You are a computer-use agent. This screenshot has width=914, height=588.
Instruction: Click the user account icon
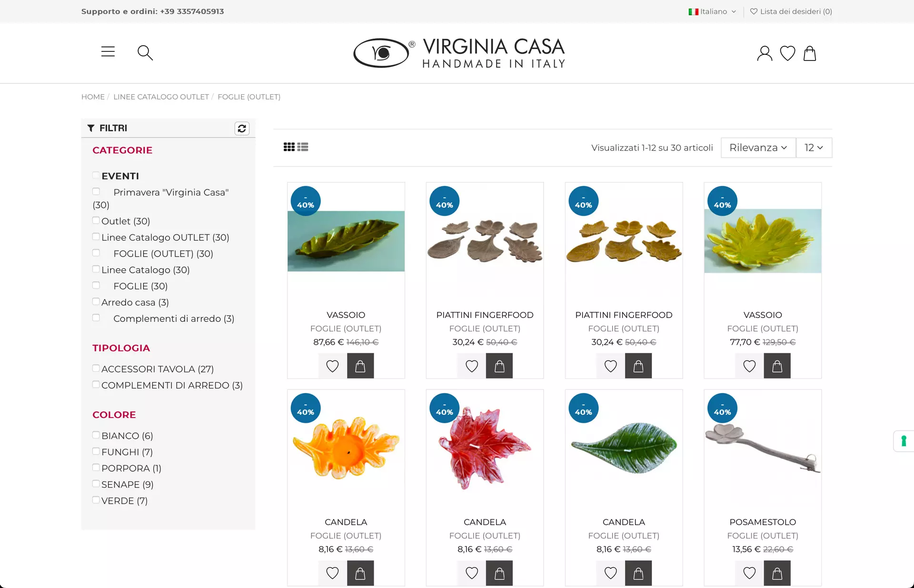[x=764, y=53]
